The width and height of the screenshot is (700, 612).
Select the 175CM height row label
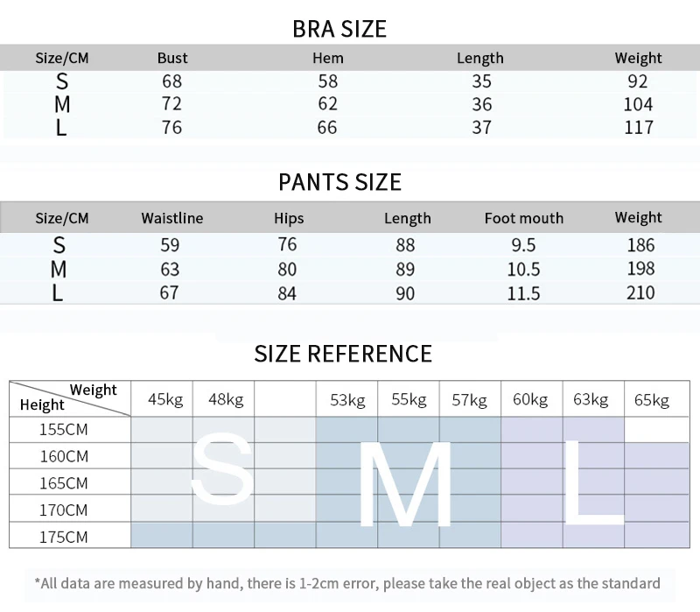coord(64,537)
